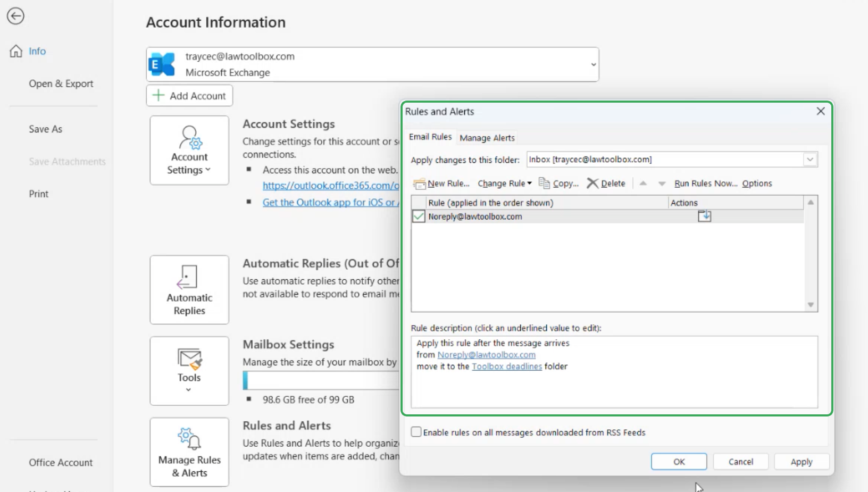The width and height of the screenshot is (868, 492).
Task: Click the Microsoft Exchange account icon
Action: point(162,64)
